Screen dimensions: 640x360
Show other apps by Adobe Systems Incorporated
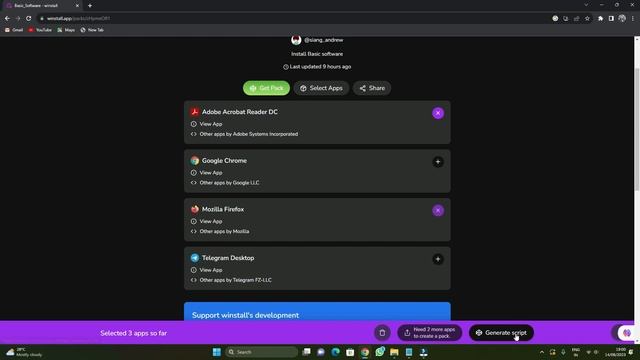click(244, 134)
